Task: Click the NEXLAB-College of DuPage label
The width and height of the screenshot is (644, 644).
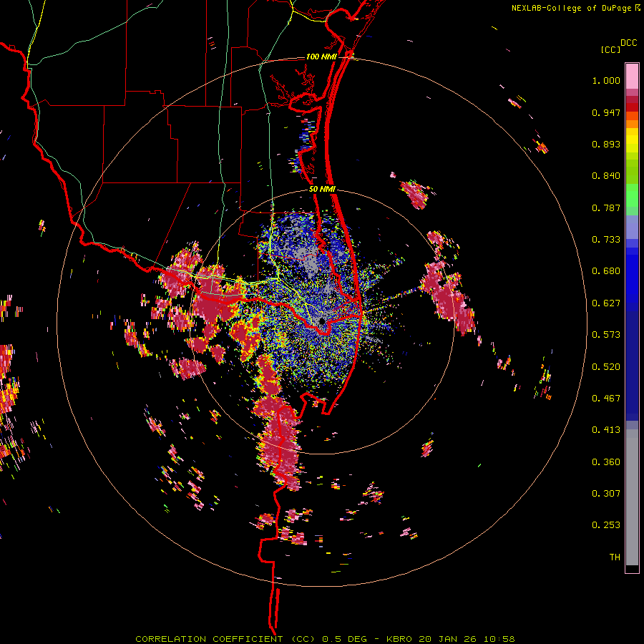Action: point(576,8)
